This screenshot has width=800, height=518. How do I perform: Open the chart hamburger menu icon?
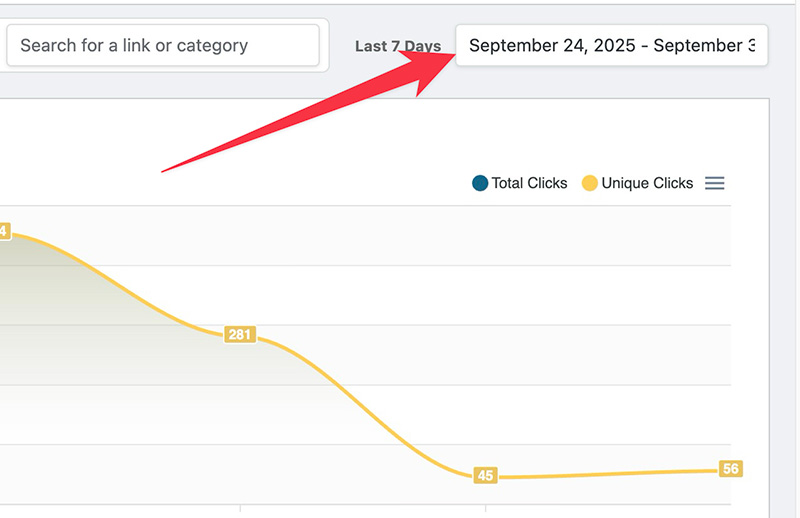coord(714,183)
